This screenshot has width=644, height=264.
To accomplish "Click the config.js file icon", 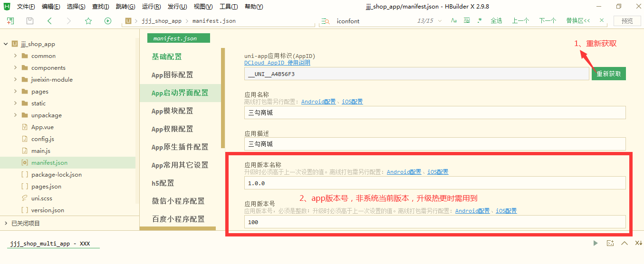I will click(25, 139).
